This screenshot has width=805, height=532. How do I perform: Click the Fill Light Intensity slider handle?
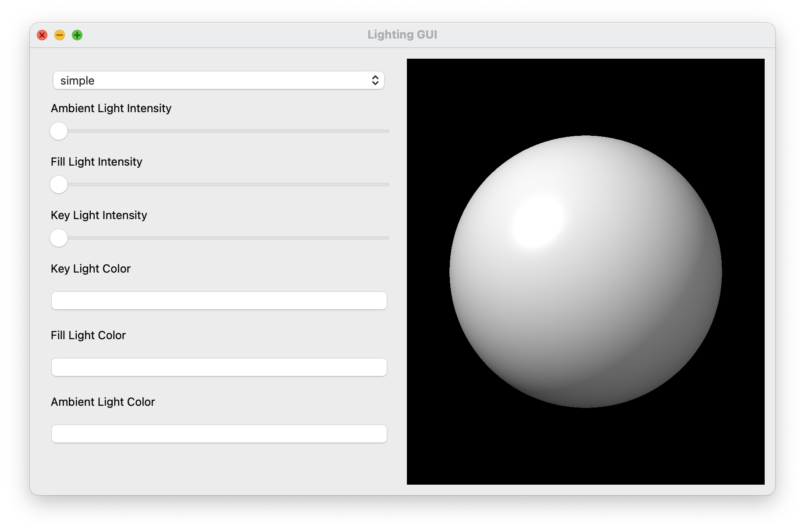click(59, 184)
